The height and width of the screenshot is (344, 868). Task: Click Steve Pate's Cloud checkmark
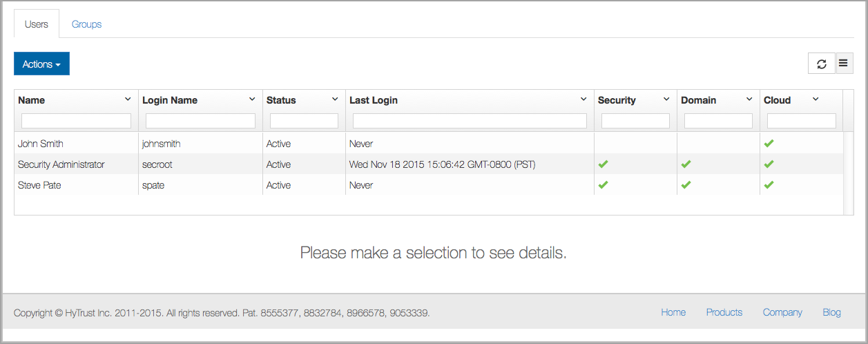tap(769, 185)
